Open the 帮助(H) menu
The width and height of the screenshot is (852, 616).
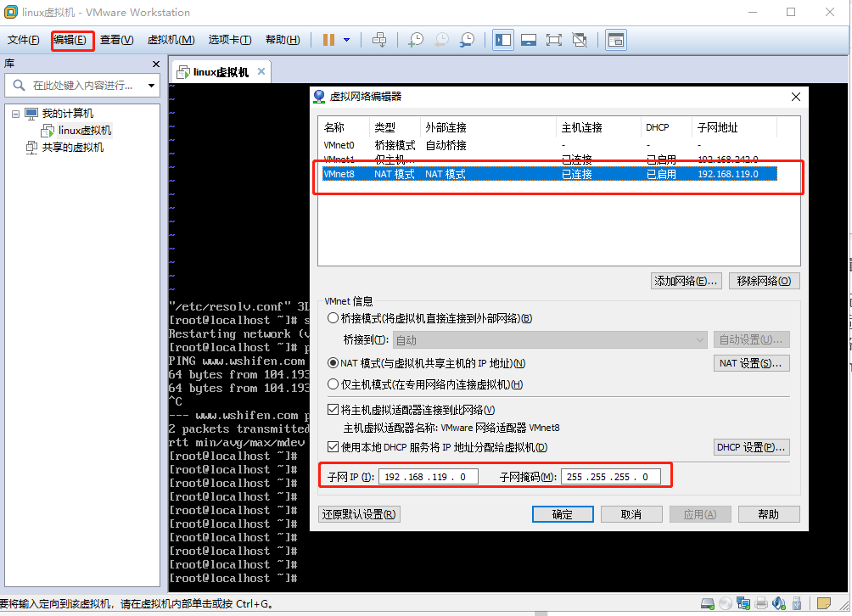[283, 40]
